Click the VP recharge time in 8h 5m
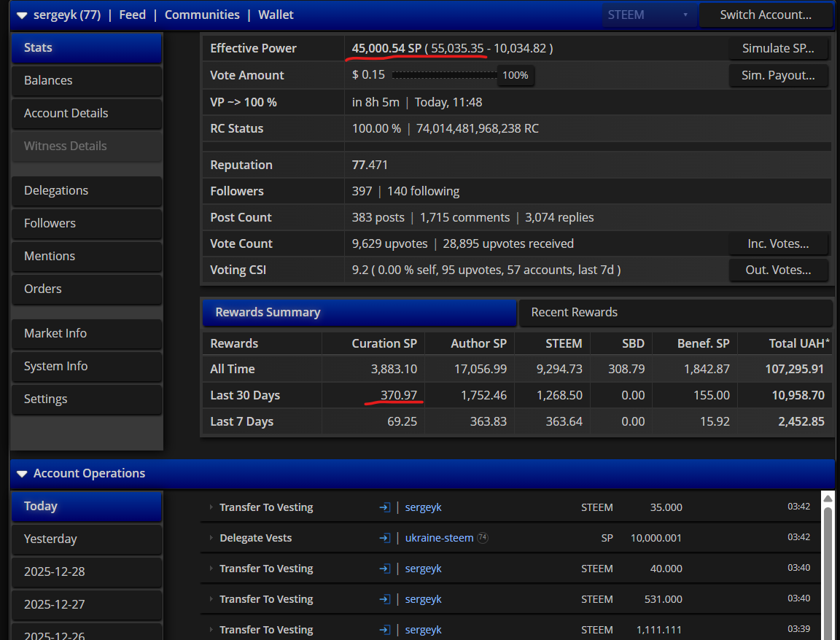Image resolution: width=840 pixels, height=640 pixels. (x=376, y=102)
